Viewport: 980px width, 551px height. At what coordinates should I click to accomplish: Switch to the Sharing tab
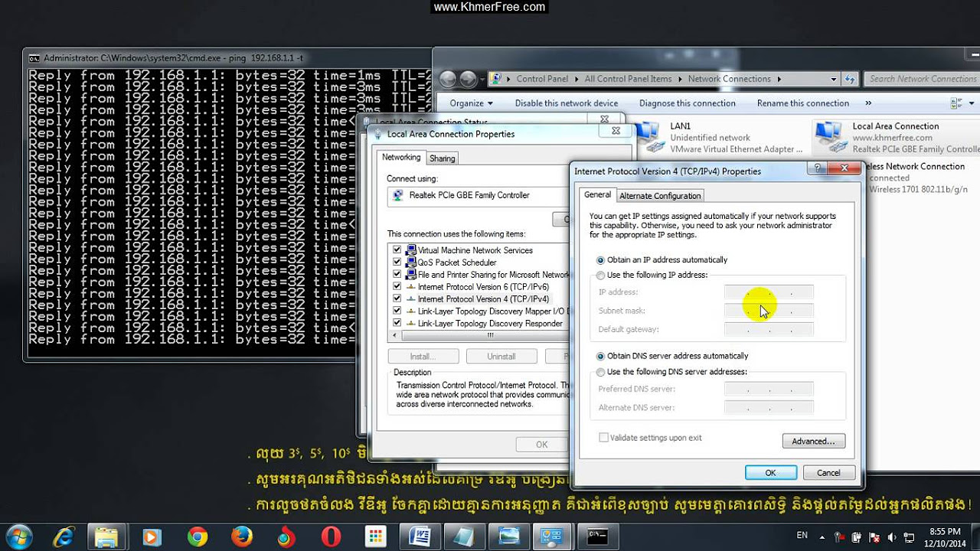[x=442, y=158]
